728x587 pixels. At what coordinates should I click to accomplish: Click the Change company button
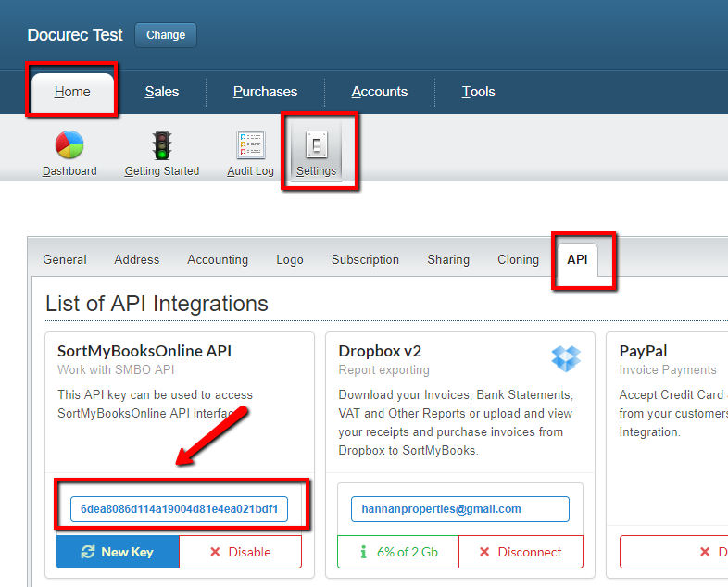(166, 35)
